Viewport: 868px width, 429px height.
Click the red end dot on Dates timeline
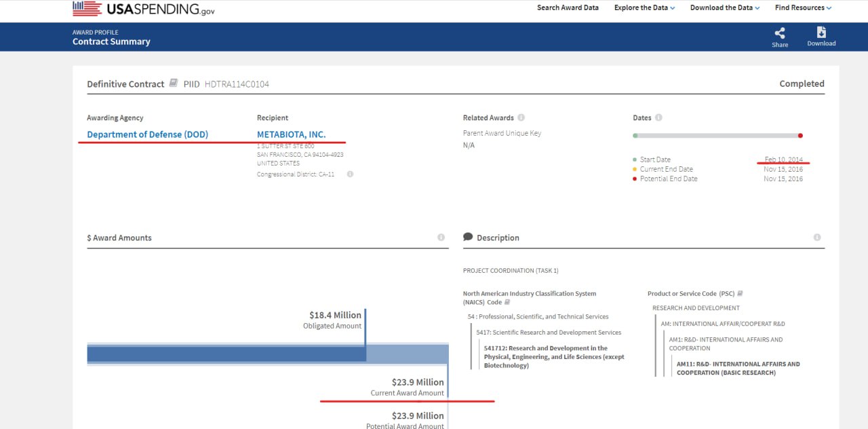coord(801,136)
